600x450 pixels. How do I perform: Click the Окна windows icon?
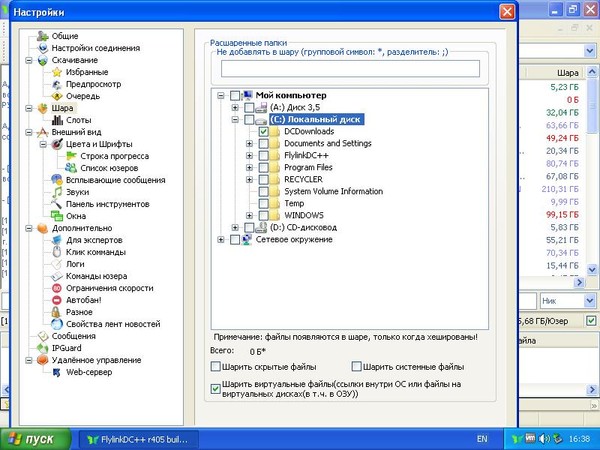(57, 216)
